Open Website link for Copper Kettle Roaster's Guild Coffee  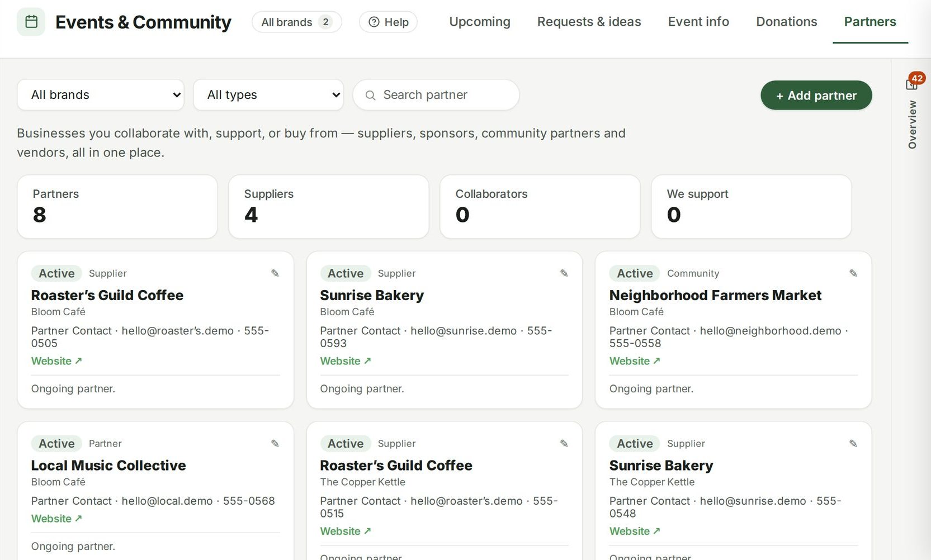point(346,531)
